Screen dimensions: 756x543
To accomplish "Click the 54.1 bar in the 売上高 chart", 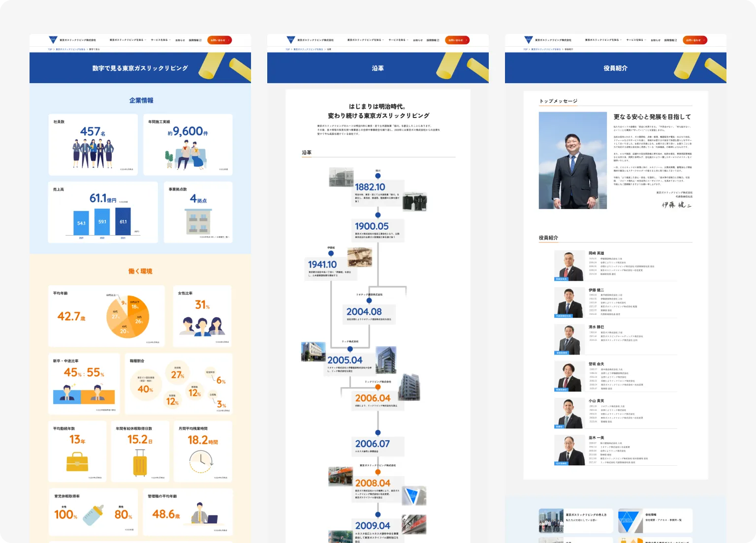I will coord(81,223).
